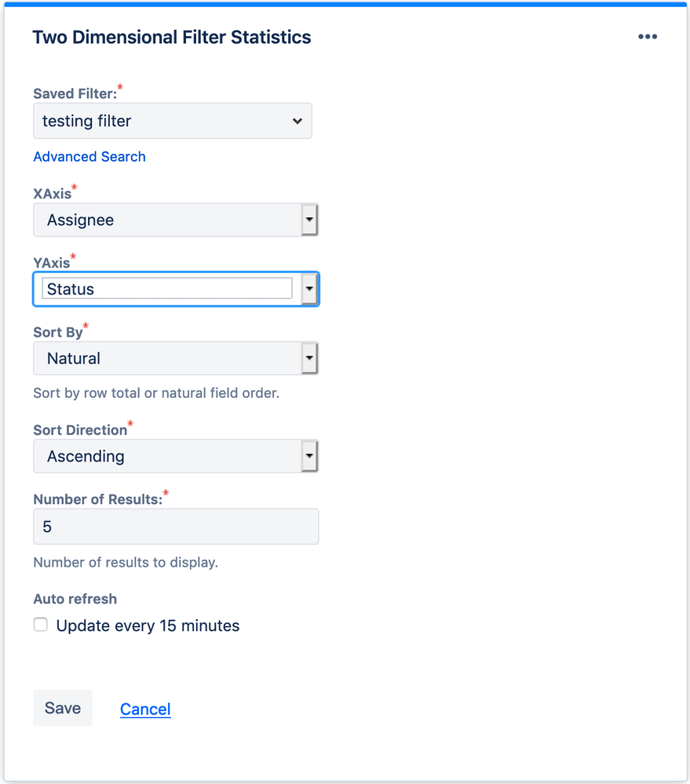This screenshot has width=690, height=784.
Task: Click the Update every 15 minutes label
Action: click(x=147, y=625)
